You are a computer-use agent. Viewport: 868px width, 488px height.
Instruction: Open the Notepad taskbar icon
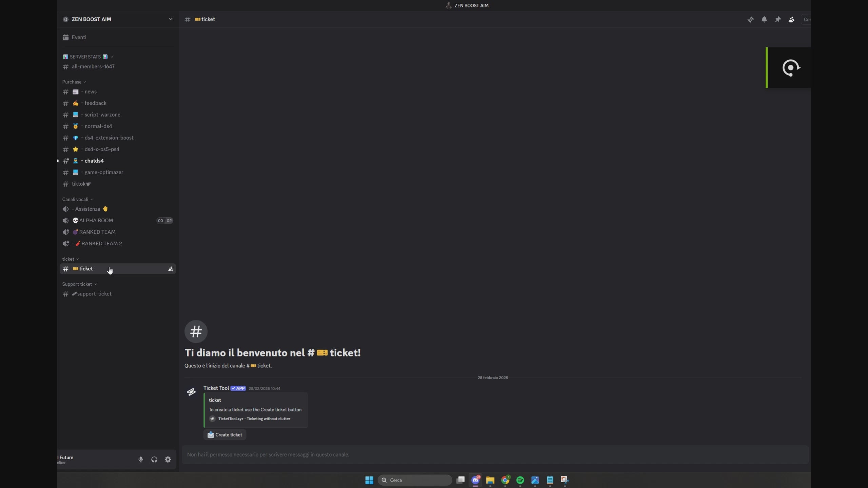tap(550, 480)
